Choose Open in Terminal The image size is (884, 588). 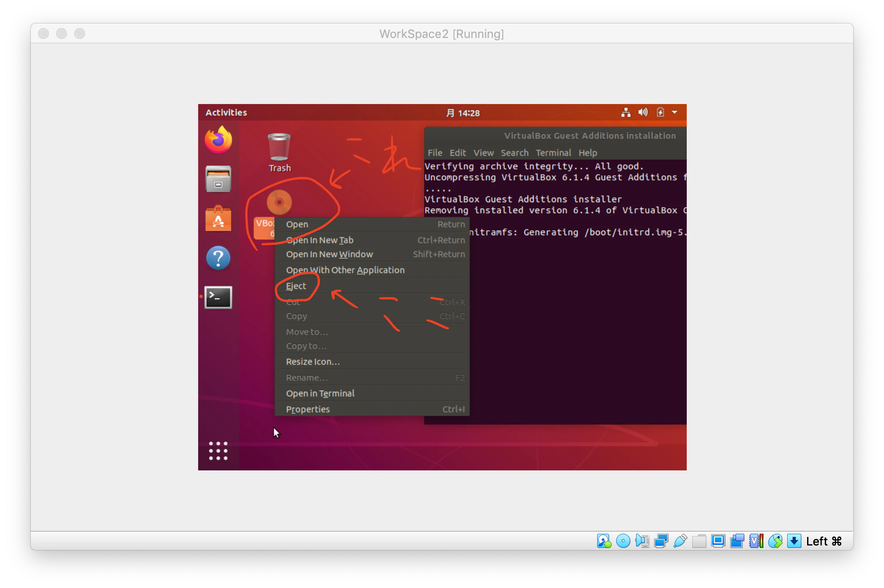pos(372,394)
